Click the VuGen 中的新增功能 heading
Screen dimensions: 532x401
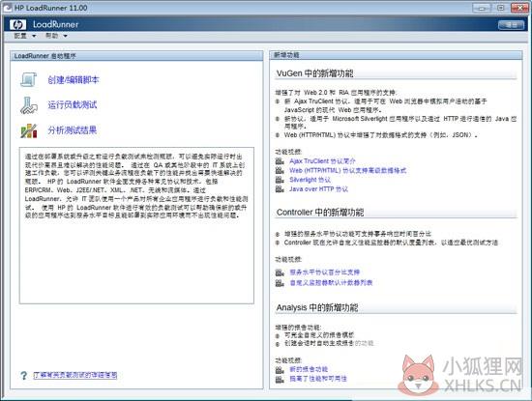[x=315, y=73]
